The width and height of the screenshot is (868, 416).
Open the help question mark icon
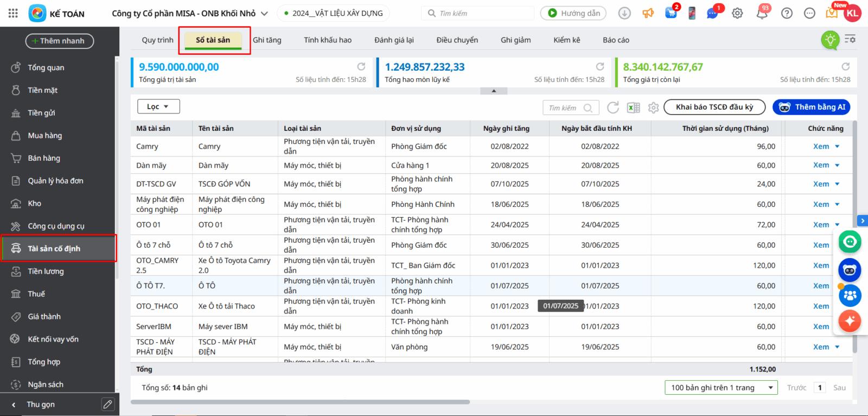[787, 14]
